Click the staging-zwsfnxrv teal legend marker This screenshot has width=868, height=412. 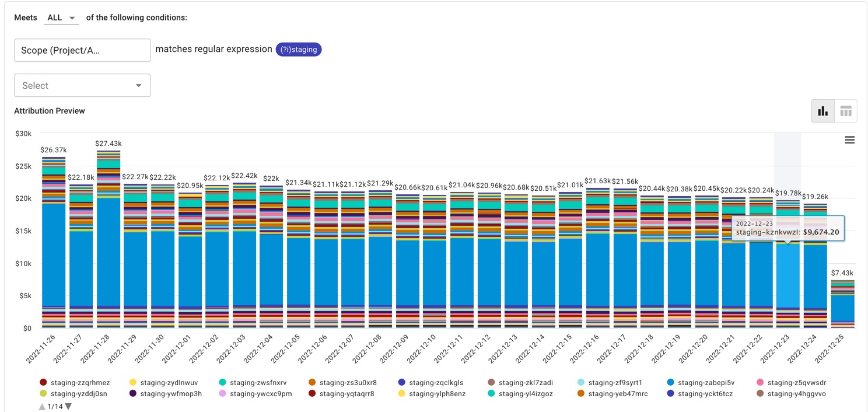(222, 383)
